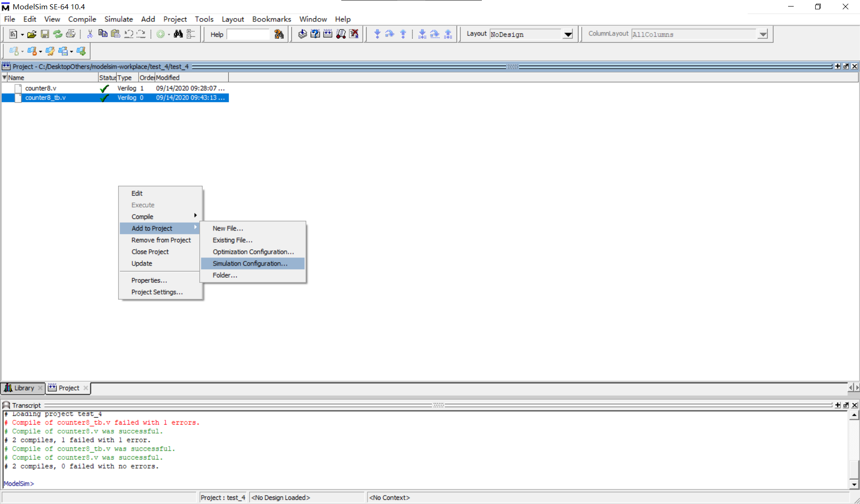Click first icon in second toolbar row

tap(14, 51)
